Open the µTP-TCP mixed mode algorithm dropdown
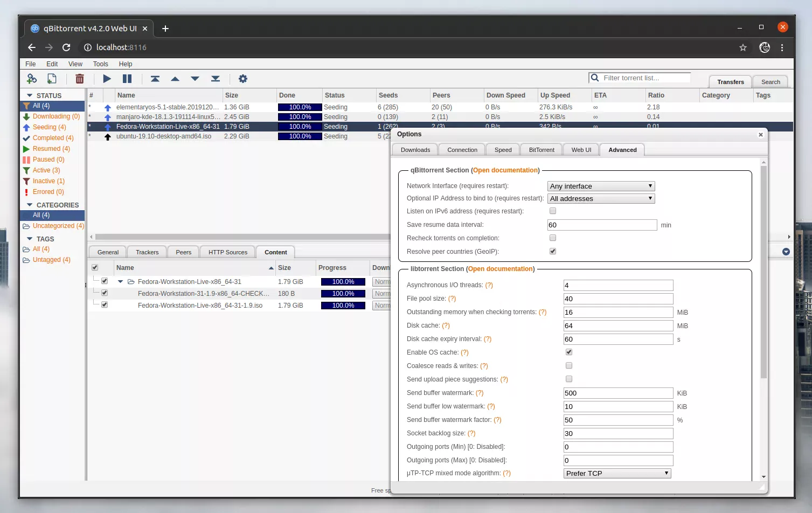The height and width of the screenshot is (513, 812). point(616,473)
